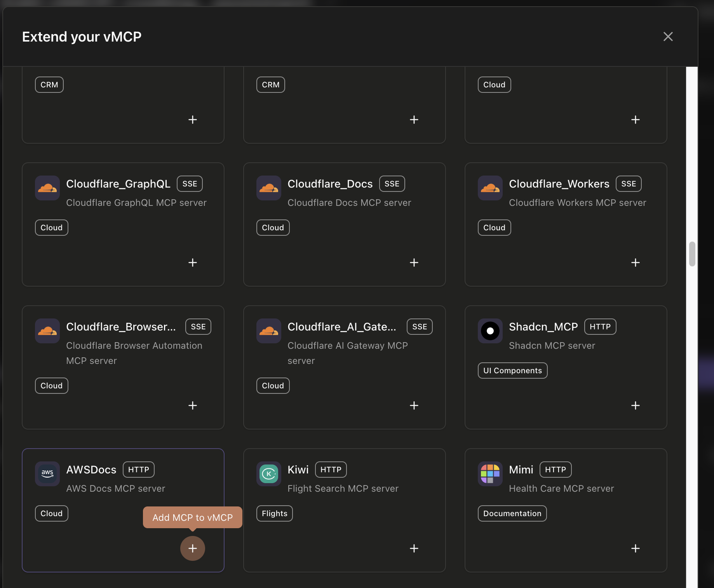714x588 pixels.
Task: Click the SSE badge on Cloudflare_Workers
Action: click(x=628, y=184)
